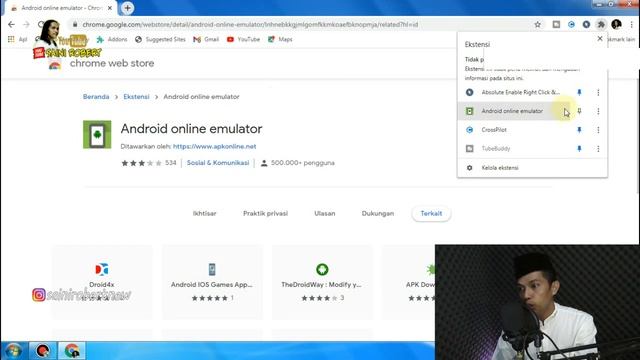Open the Droid4x related extension card

tap(102, 282)
